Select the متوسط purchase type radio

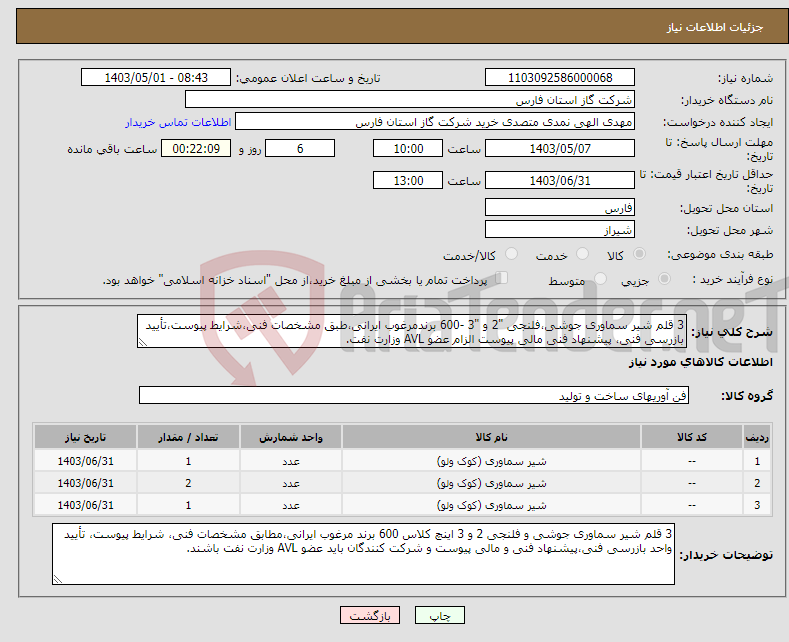[600, 279]
